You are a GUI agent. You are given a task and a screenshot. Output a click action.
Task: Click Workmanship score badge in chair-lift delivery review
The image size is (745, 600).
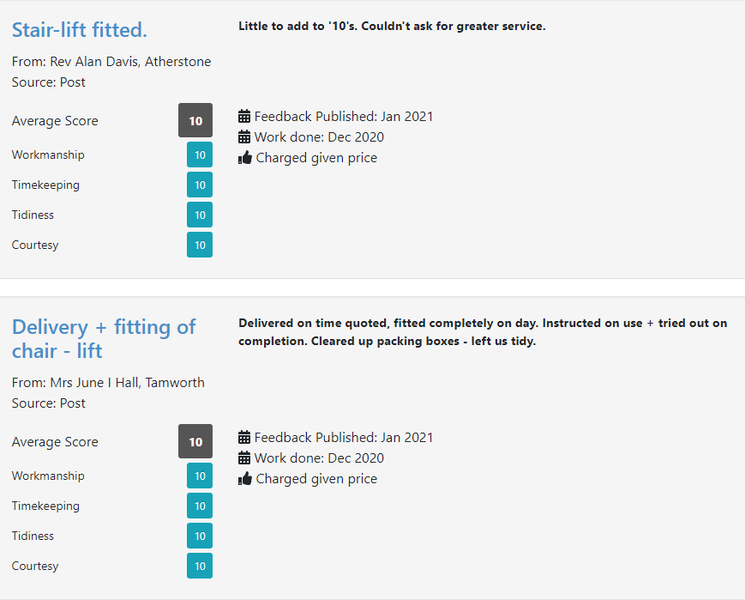[199, 476]
